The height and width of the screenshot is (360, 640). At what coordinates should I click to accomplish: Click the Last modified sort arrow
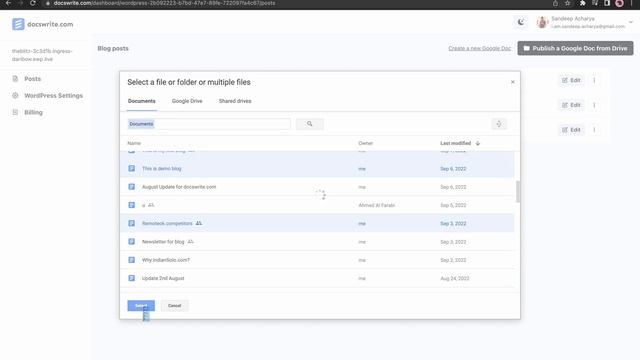pyautogui.click(x=478, y=143)
